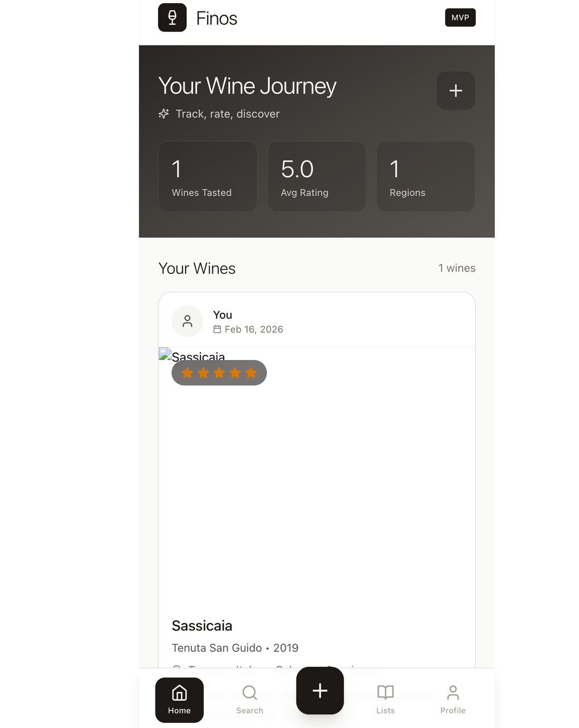Image resolution: width=579 pixels, height=728 pixels.
Task: Click the calendar icon beside Feb 16, 2026
Action: click(217, 329)
